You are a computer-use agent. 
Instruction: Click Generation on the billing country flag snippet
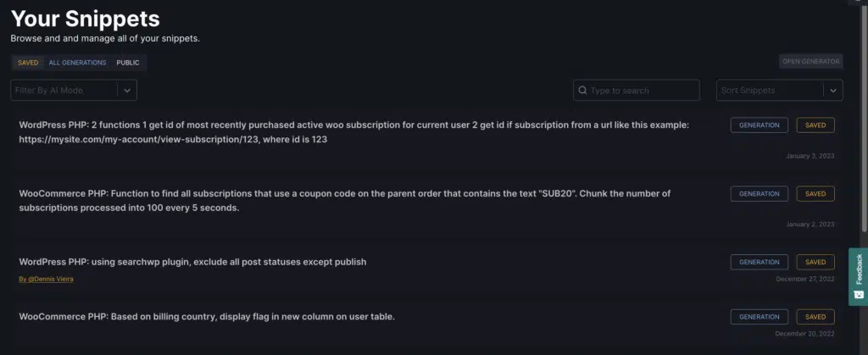759,317
